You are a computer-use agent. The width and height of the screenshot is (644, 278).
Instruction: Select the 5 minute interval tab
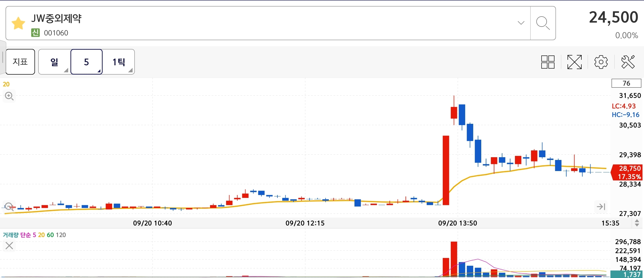[87, 62]
